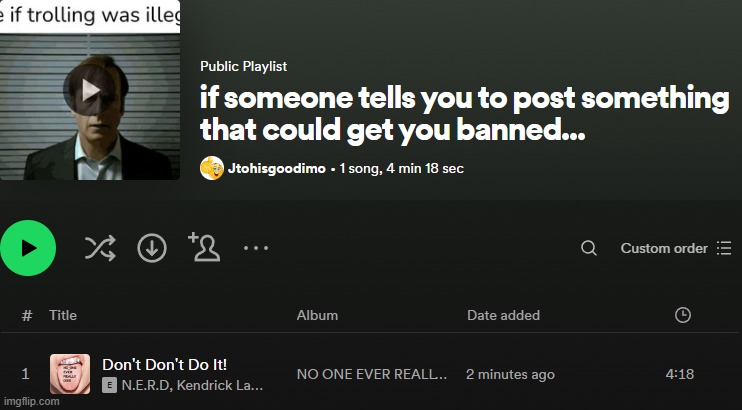This screenshot has width=742, height=410.
Task: Invite collaborators with the add-person icon
Action: tap(204, 247)
